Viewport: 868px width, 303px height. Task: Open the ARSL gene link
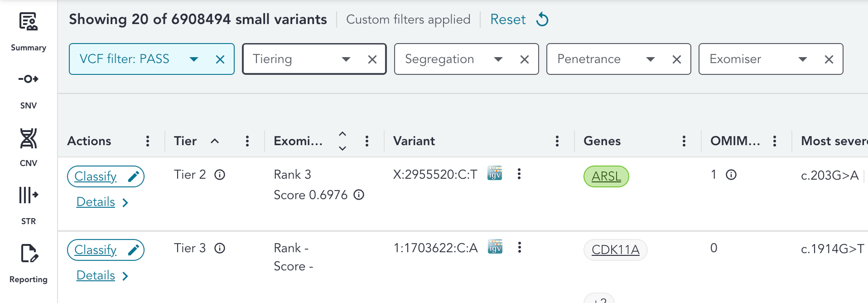606,176
